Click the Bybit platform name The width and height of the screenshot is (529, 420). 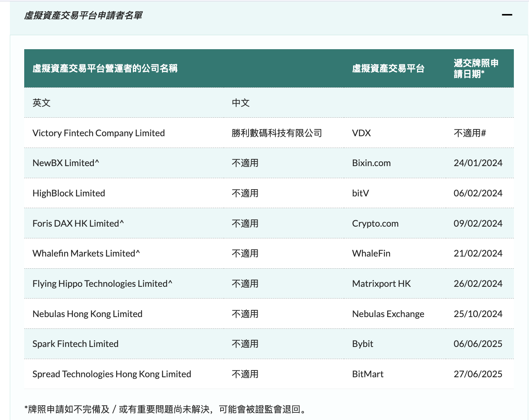(363, 344)
